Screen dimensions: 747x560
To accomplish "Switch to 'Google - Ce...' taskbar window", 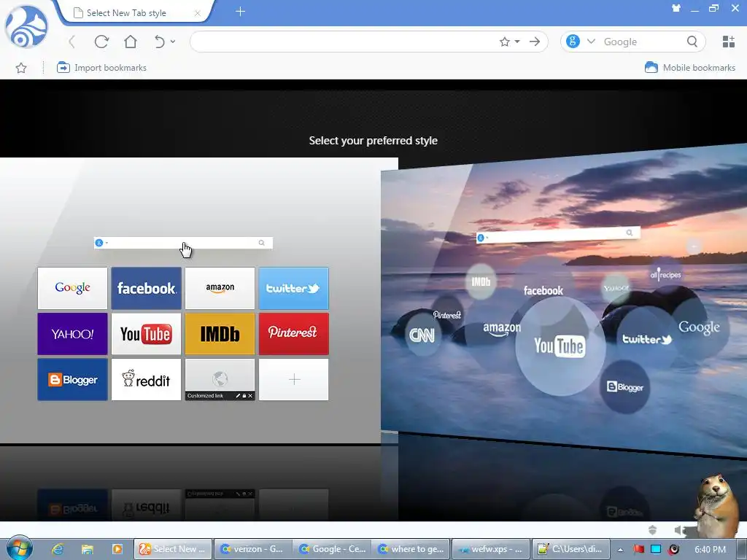I will tap(331, 549).
